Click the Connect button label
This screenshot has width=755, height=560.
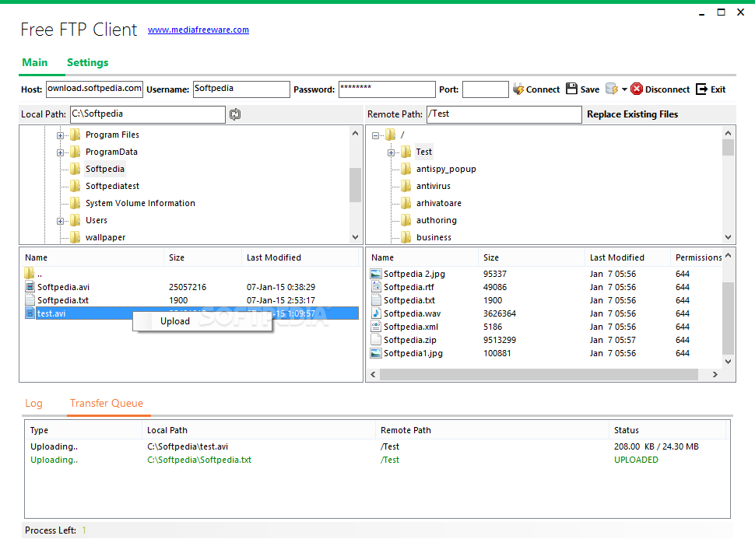point(543,89)
